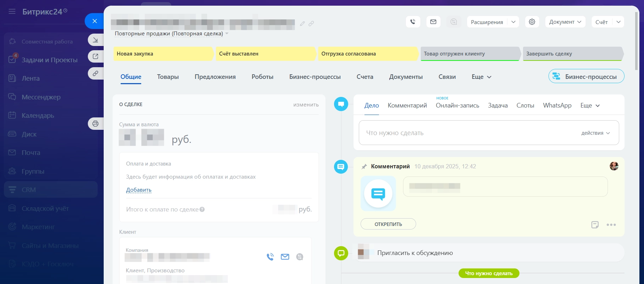This screenshot has width=644, height=284.
Task: Click the Что нужно сделать input field
Action: (x=489, y=133)
